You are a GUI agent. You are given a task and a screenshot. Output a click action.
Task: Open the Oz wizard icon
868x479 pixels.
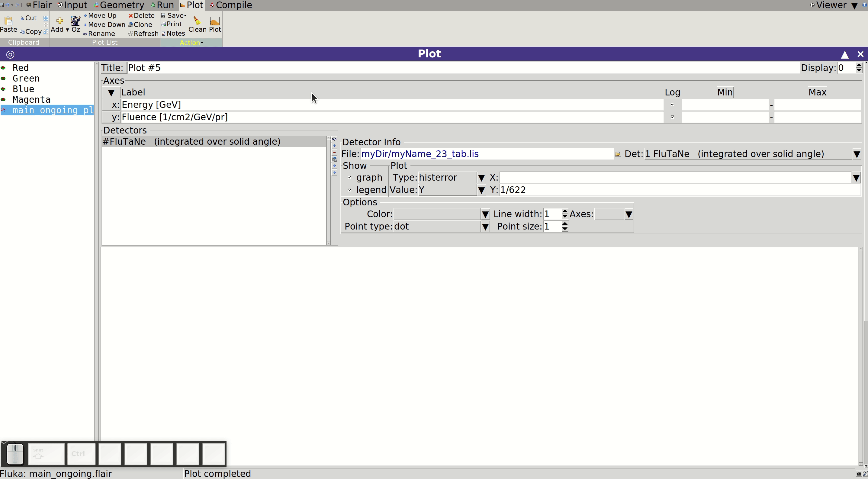click(x=76, y=21)
